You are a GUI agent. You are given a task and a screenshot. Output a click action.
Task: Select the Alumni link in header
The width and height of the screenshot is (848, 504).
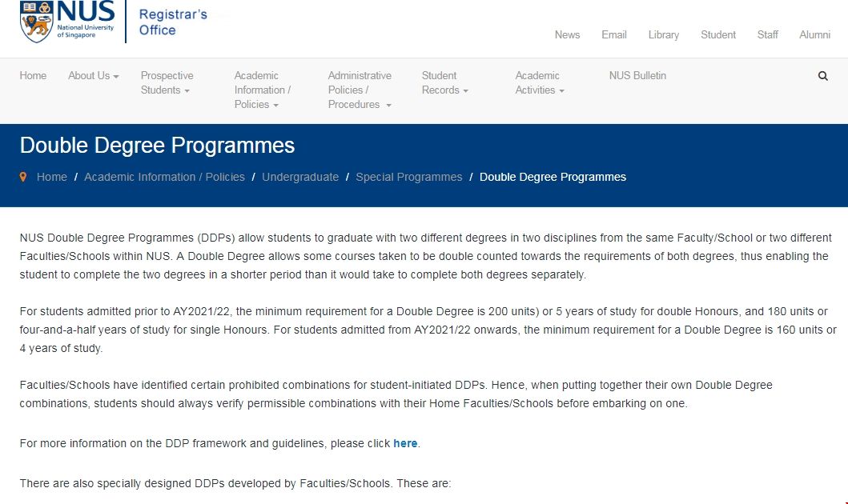pyautogui.click(x=814, y=34)
